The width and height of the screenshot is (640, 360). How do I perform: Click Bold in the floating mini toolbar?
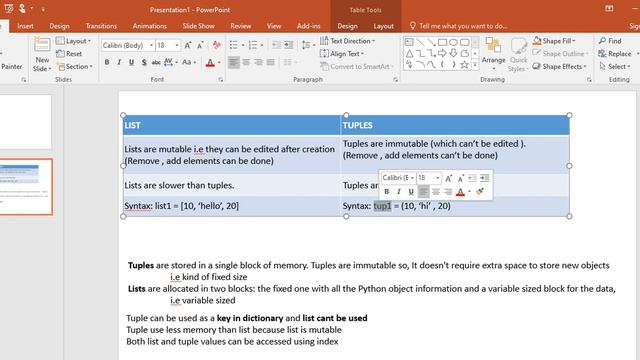[x=387, y=191]
